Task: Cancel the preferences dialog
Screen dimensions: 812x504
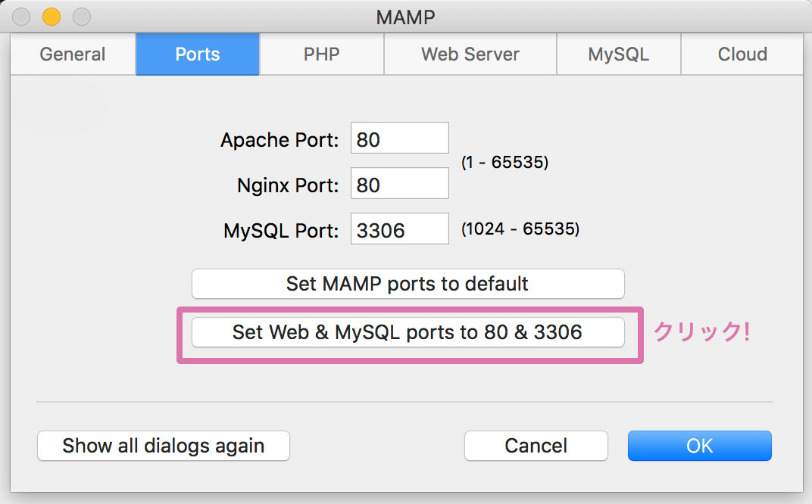Action: (536, 446)
